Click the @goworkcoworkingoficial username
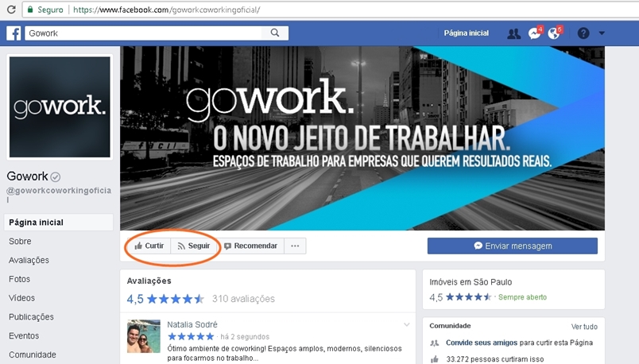 (x=59, y=194)
